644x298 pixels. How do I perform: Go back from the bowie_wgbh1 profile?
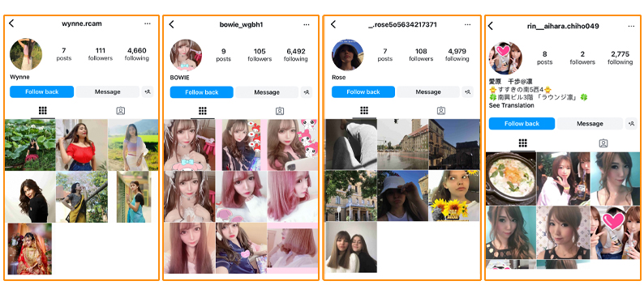[x=172, y=24]
